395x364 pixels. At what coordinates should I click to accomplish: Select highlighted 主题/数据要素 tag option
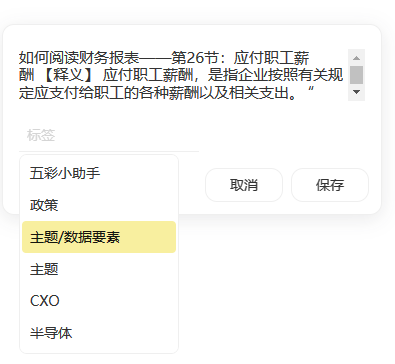pyautogui.click(x=99, y=237)
